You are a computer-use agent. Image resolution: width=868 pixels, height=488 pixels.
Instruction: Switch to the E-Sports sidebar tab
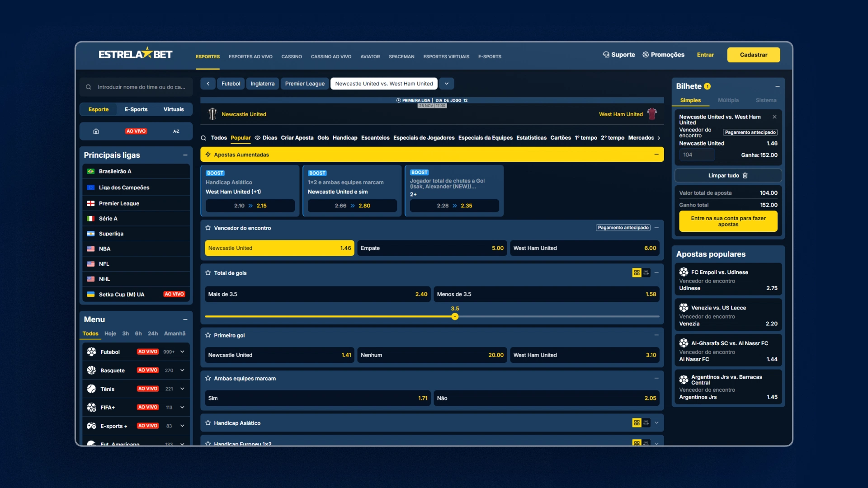[x=136, y=109]
